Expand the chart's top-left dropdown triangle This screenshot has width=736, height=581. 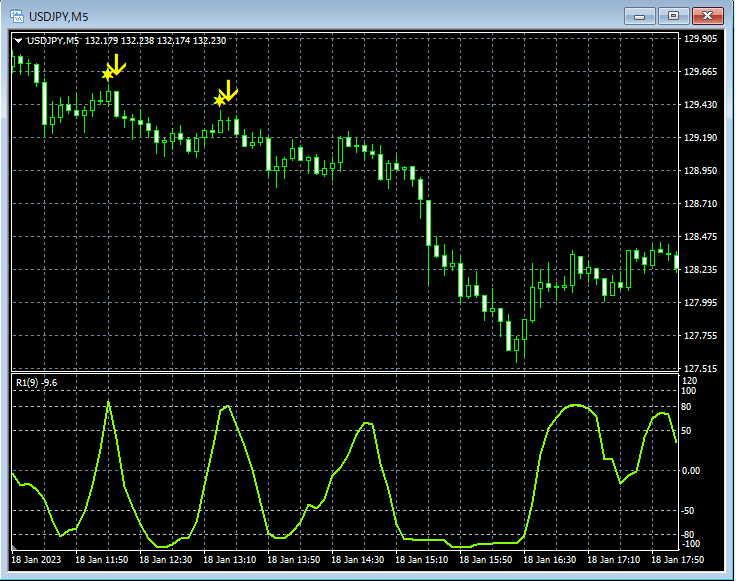coord(18,41)
